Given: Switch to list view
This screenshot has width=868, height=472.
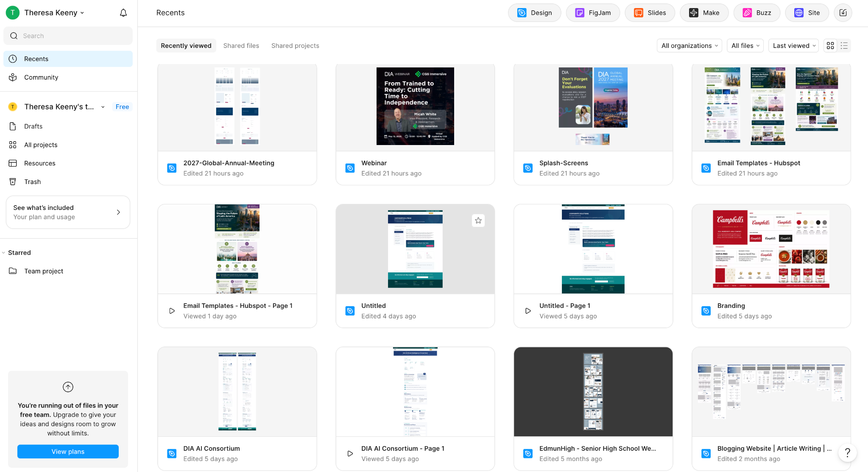Looking at the screenshot, I should 844,45.
